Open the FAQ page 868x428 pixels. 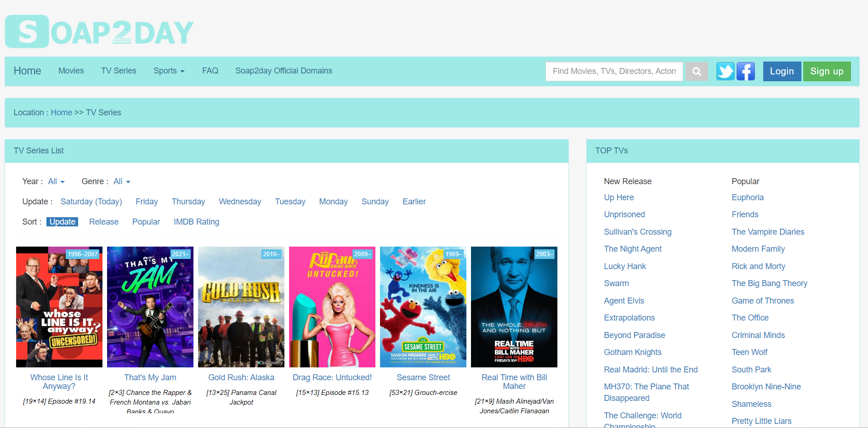coord(210,71)
